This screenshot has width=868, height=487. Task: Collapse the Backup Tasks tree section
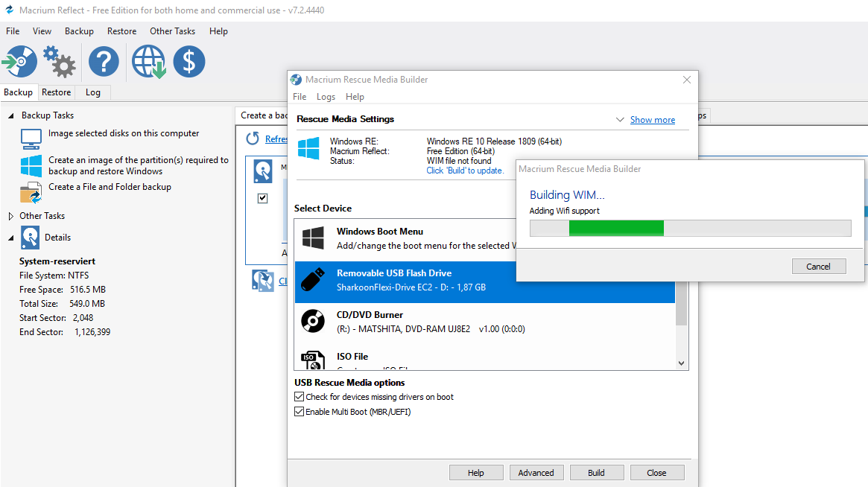point(10,115)
